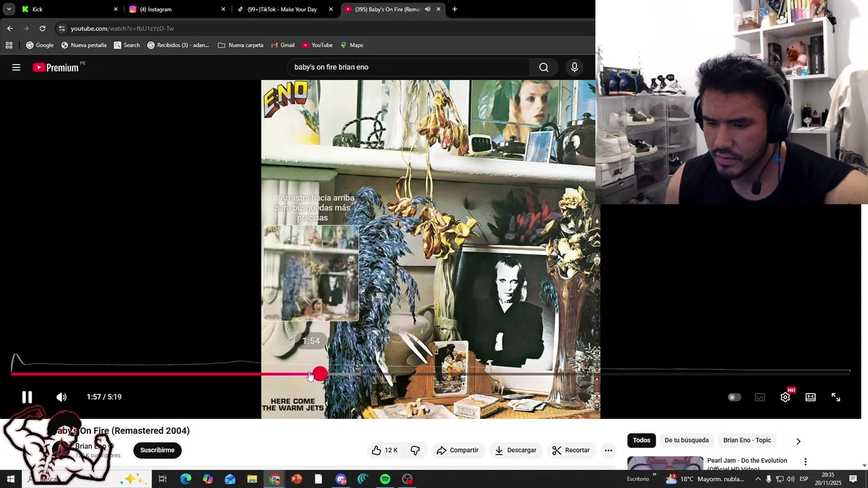Select the De tu búsqueda chip
868x488 pixels.
pyautogui.click(x=686, y=441)
